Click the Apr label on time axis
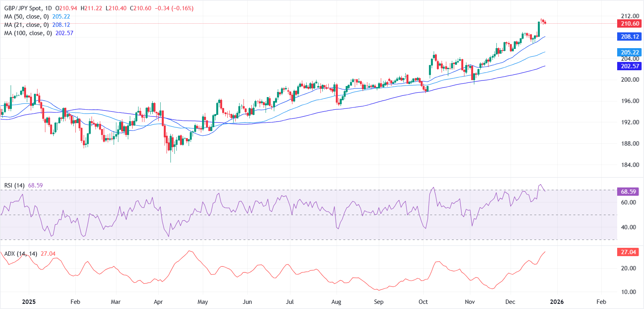 158,302
